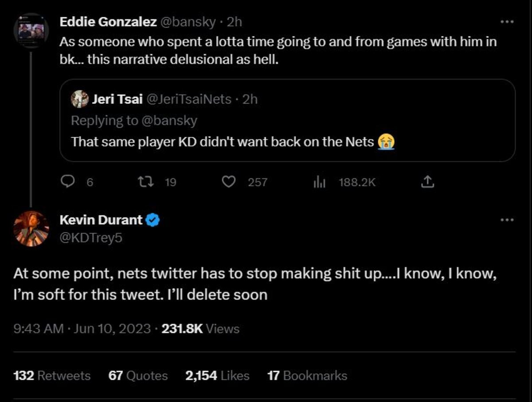Screen dimensions: 532x402
Task: Open Eddie Gonzalez's profile avatar
Action: point(31,31)
